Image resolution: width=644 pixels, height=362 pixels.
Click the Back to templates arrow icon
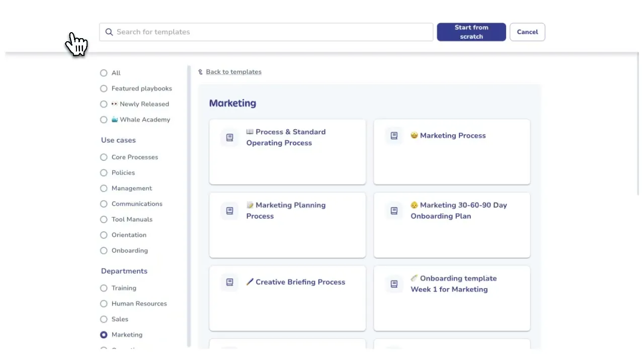(x=200, y=72)
